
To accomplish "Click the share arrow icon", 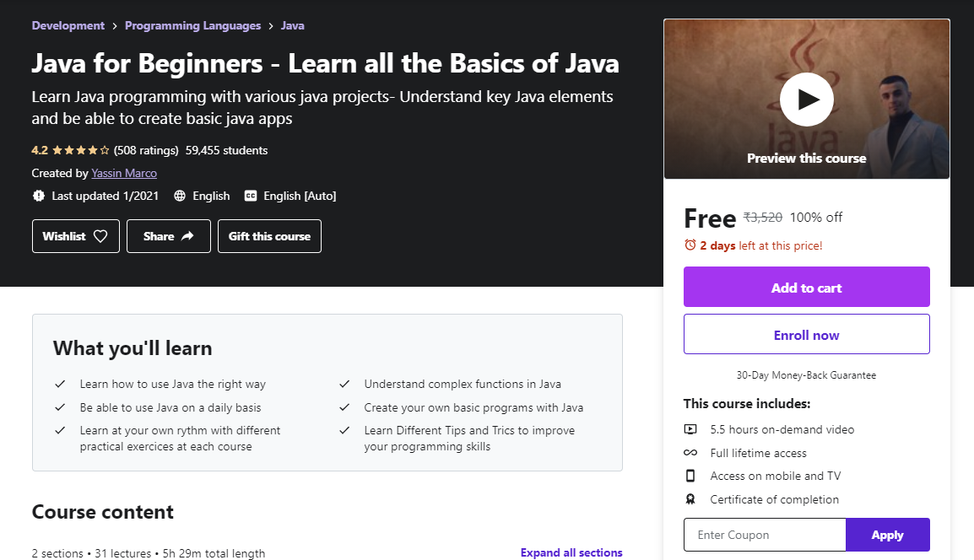I will tap(187, 236).
